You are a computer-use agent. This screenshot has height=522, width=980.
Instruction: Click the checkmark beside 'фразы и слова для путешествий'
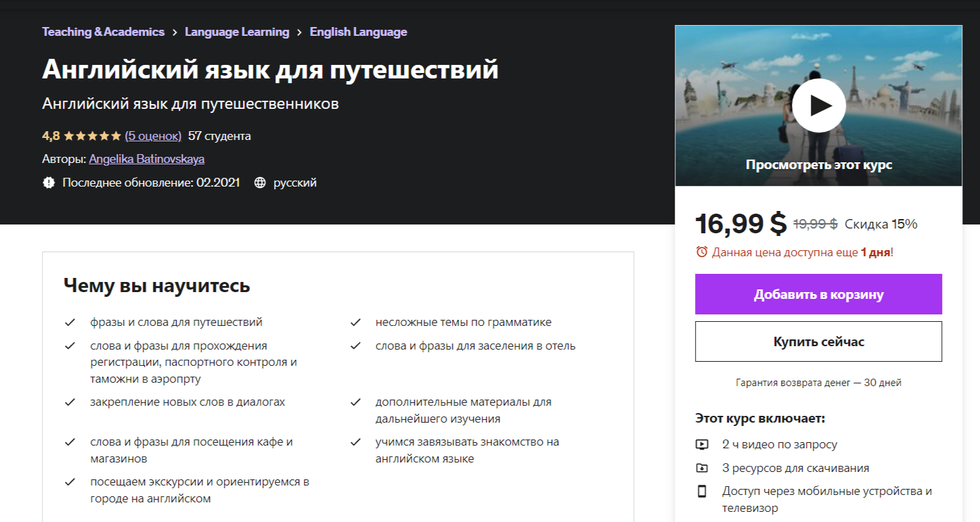pyautogui.click(x=70, y=322)
